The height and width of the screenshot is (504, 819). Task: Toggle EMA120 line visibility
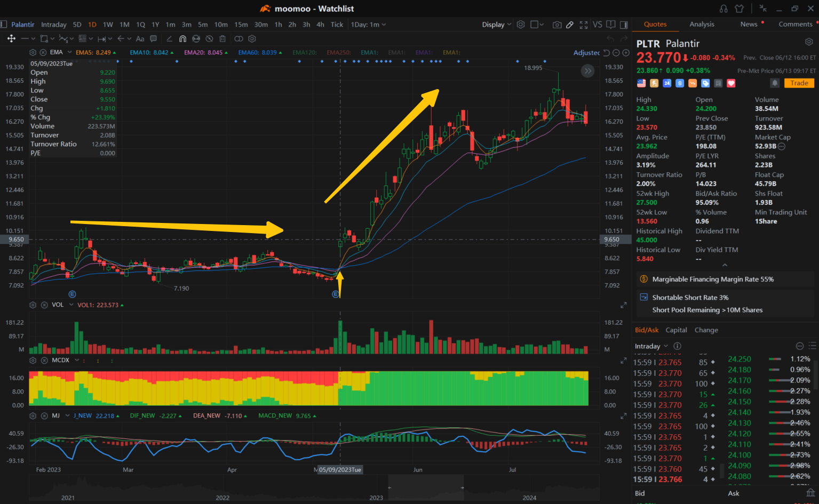click(x=304, y=52)
